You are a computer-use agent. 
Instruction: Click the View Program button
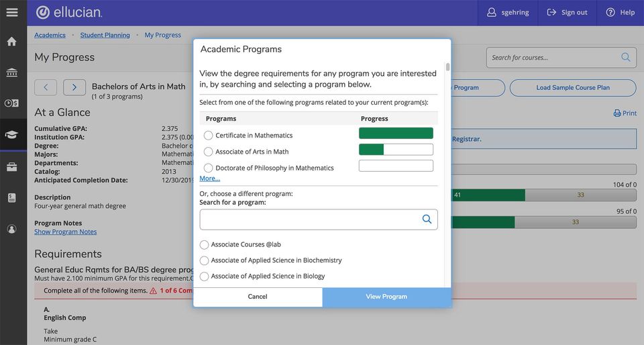point(386,297)
